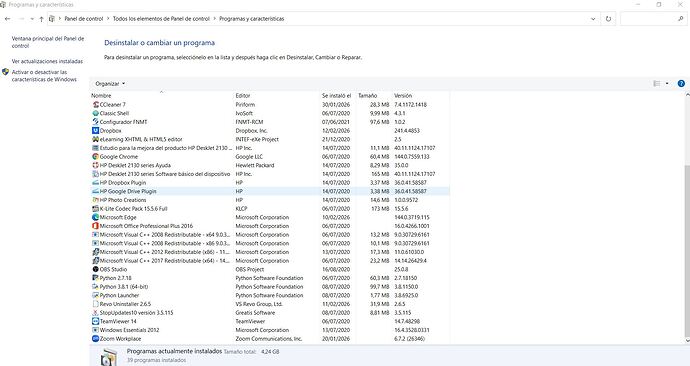Click the K-Lite Codec Pack icon

point(95,209)
